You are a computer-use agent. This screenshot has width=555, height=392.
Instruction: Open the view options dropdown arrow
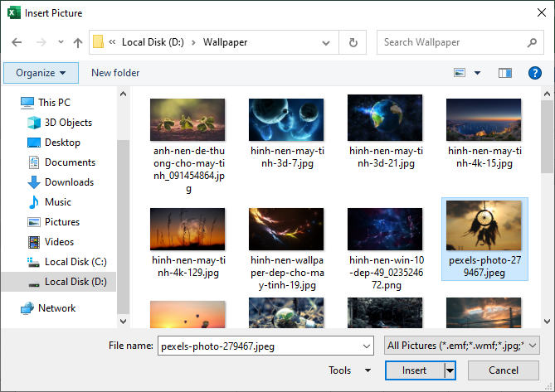[477, 73]
